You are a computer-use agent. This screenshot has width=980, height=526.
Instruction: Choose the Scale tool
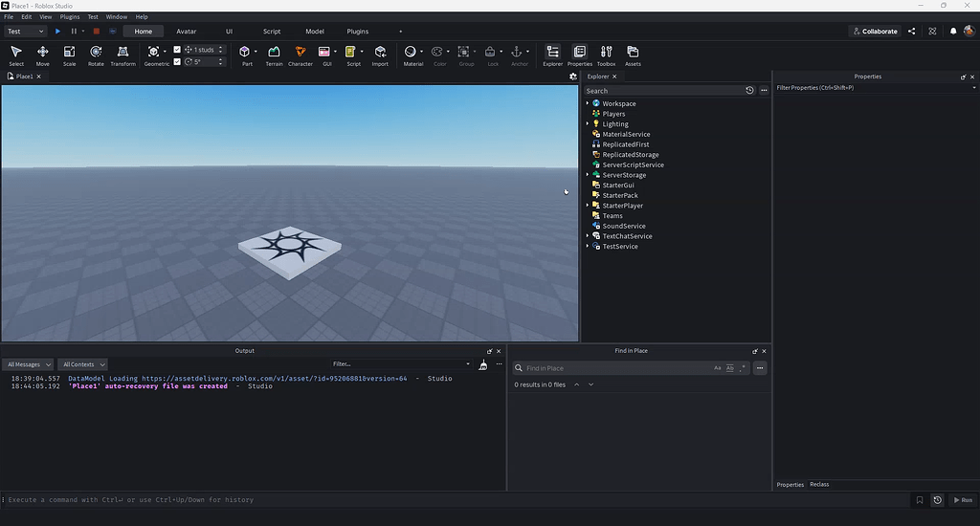[x=69, y=55]
